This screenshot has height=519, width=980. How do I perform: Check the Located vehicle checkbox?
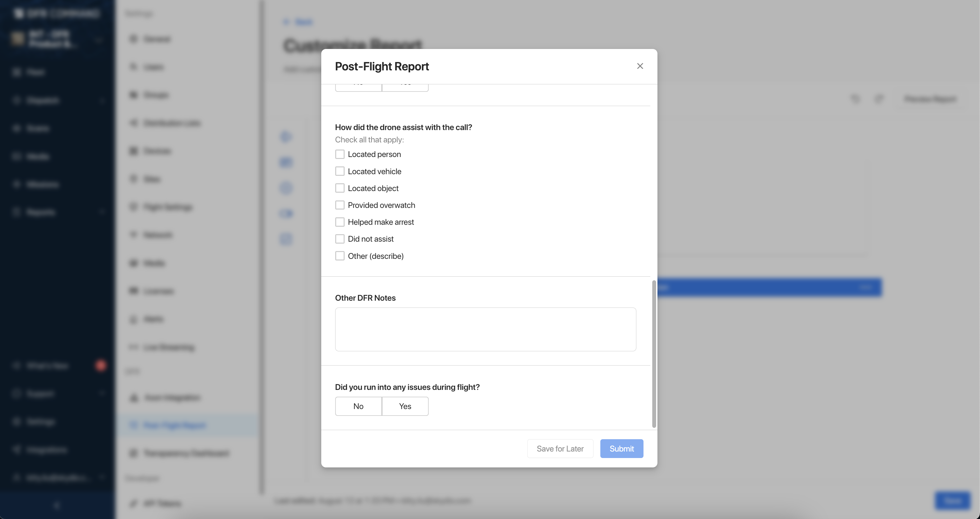pos(340,172)
